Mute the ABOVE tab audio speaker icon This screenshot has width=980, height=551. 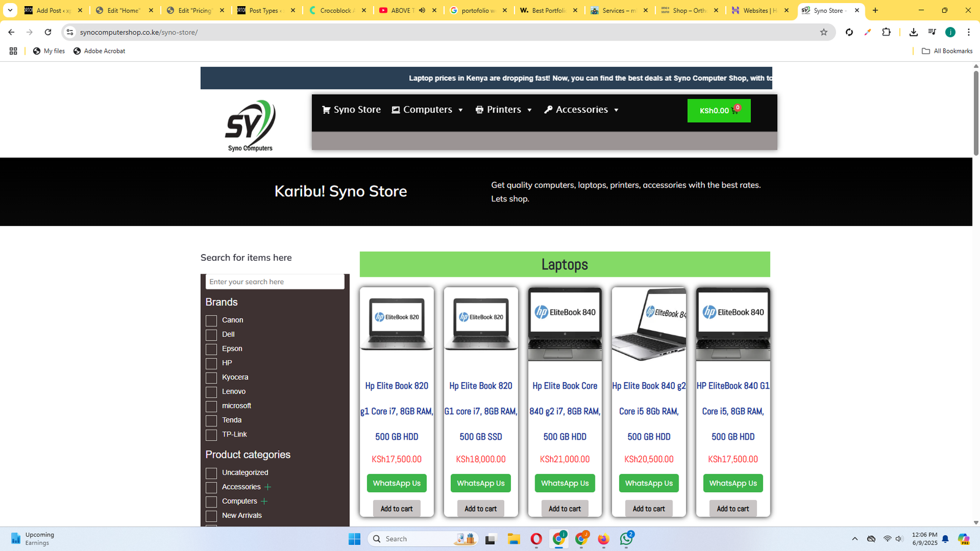422,10
